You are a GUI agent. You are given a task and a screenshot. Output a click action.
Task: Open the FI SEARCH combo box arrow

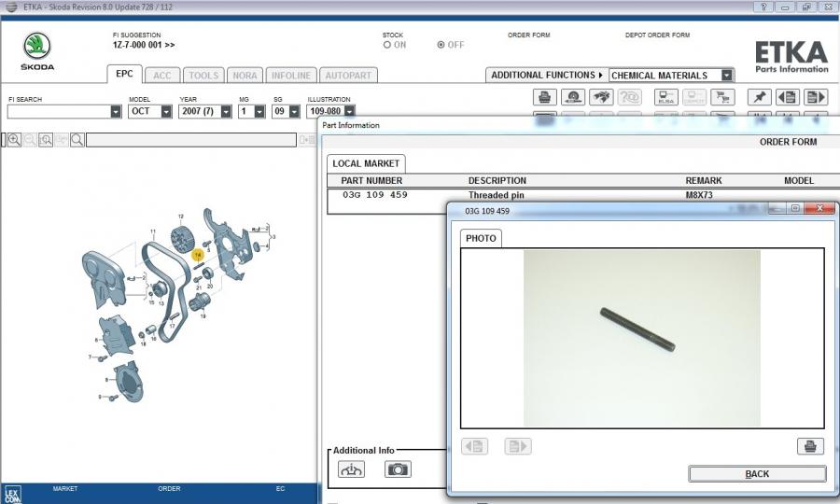tap(116, 111)
